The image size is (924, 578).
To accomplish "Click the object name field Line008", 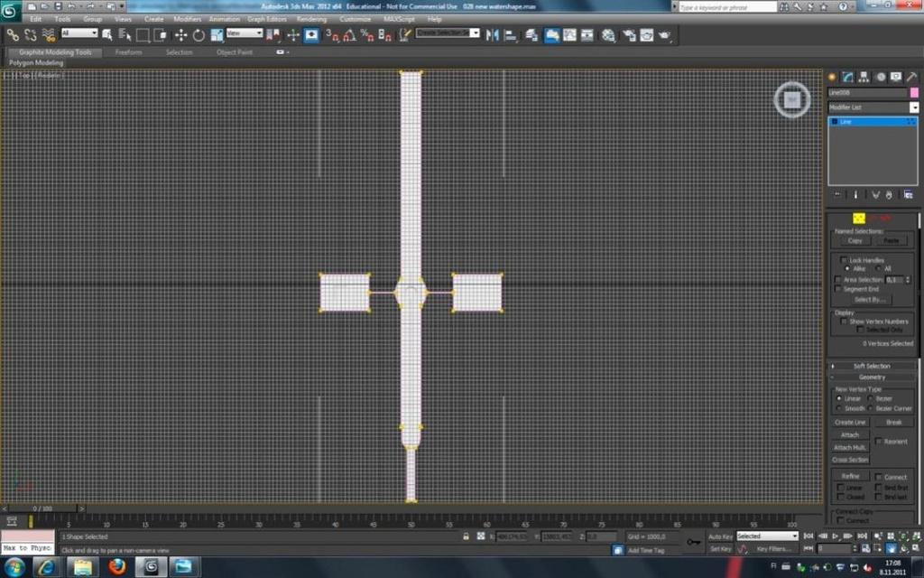I will point(867,93).
